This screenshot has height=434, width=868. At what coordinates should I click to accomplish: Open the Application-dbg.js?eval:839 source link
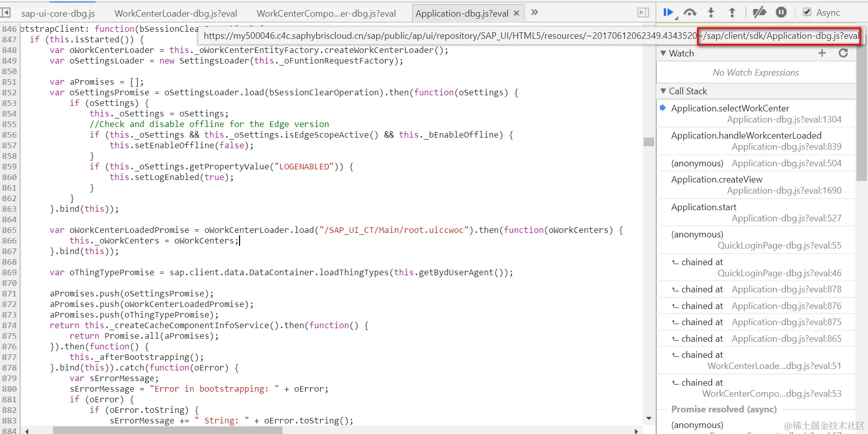pyautogui.click(x=787, y=147)
